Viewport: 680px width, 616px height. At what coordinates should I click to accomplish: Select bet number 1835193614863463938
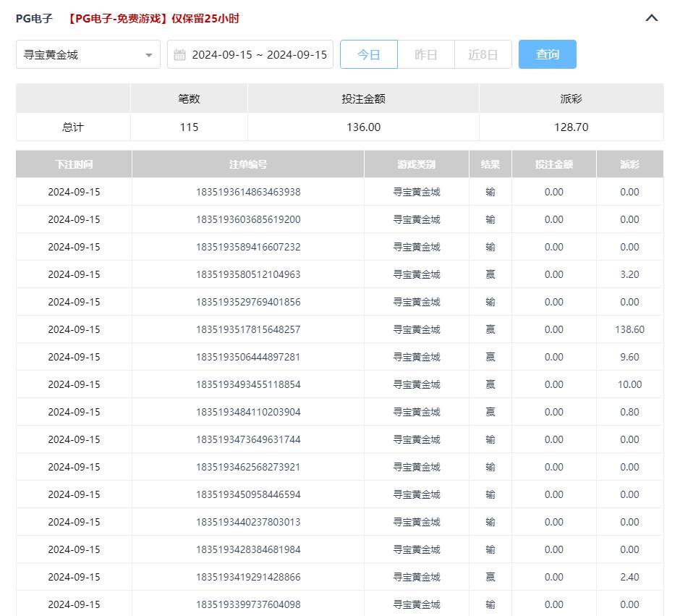coord(247,192)
